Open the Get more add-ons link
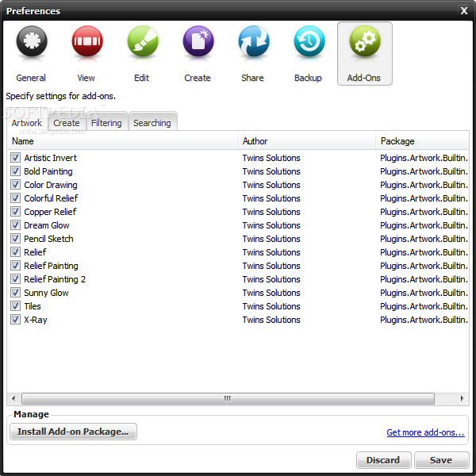The width and height of the screenshot is (476, 476). coord(425,432)
